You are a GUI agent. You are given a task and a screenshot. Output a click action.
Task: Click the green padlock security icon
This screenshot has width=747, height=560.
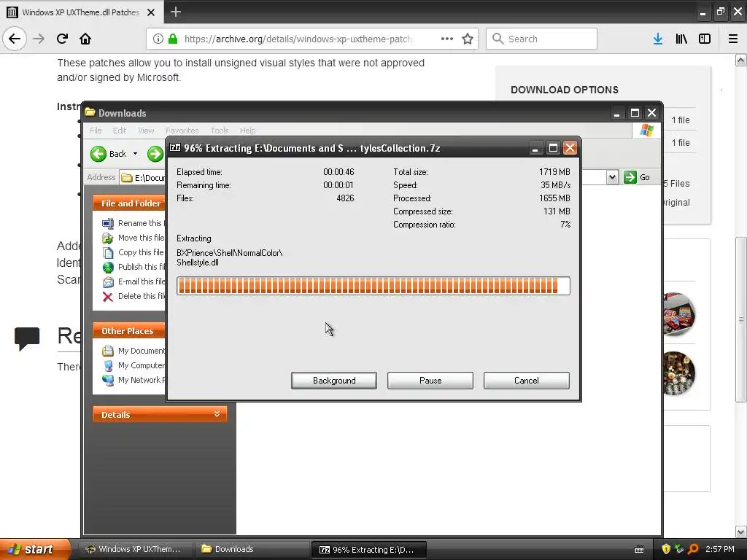[x=173, y=39]
